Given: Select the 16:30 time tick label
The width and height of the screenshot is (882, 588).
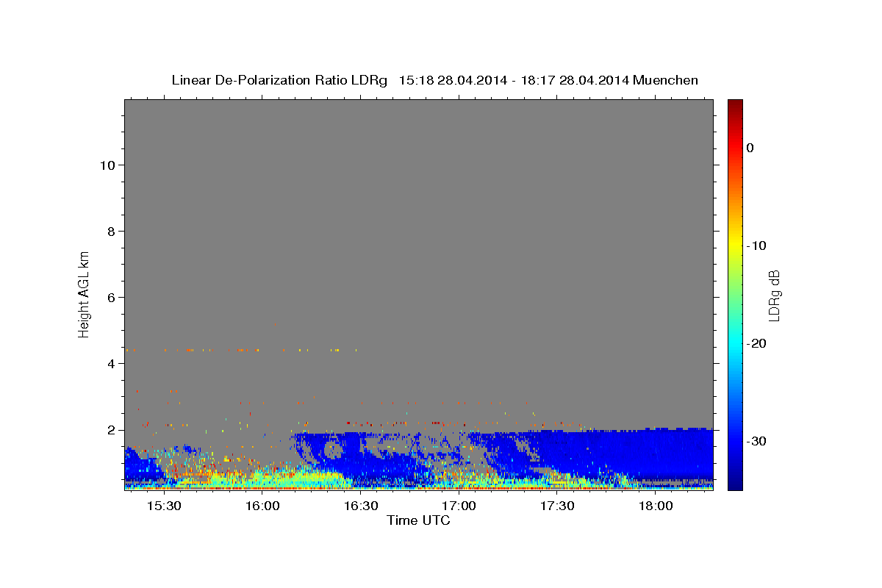Looking at the screenshot, I should point(361,506).
